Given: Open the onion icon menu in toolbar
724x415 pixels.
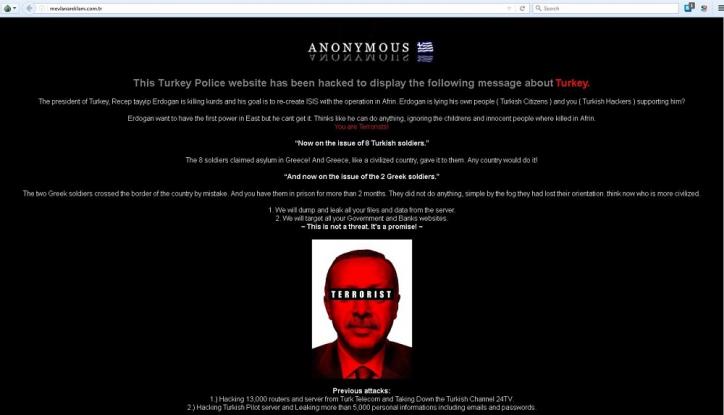Looking at the screenshot, I should click(x=7, y=8).
